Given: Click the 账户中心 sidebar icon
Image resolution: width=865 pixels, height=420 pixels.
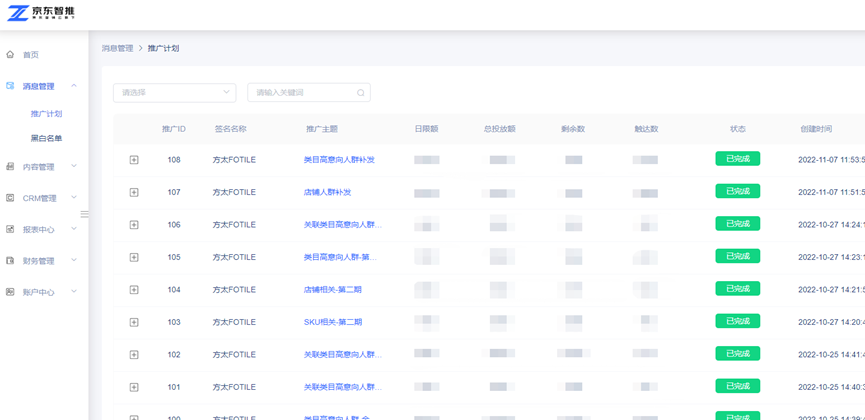Looking at the screenshot, I should point(11,292).
